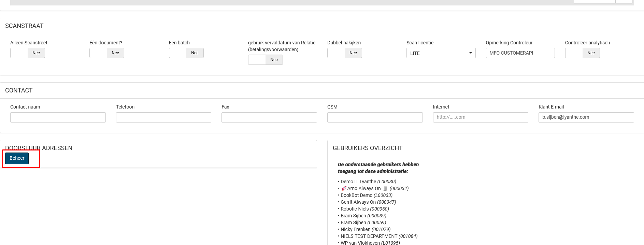Click the Klant E-mail field

pyautogui.click(x=586, y=117)
